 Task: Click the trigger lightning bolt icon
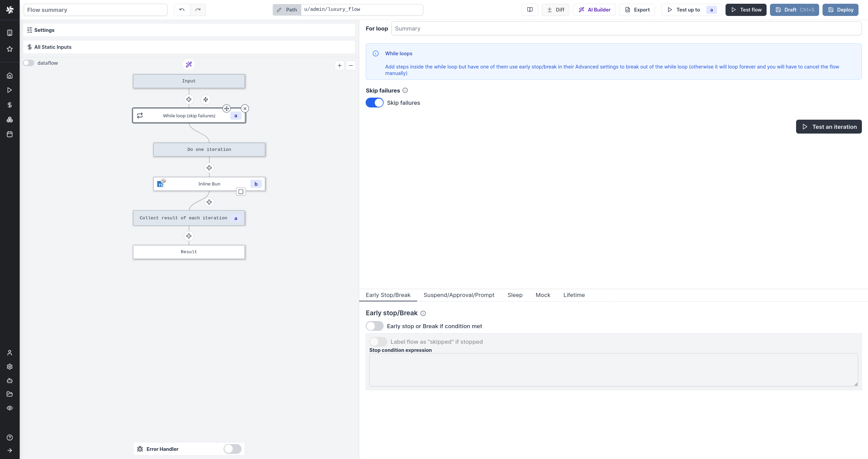[206, 100]
